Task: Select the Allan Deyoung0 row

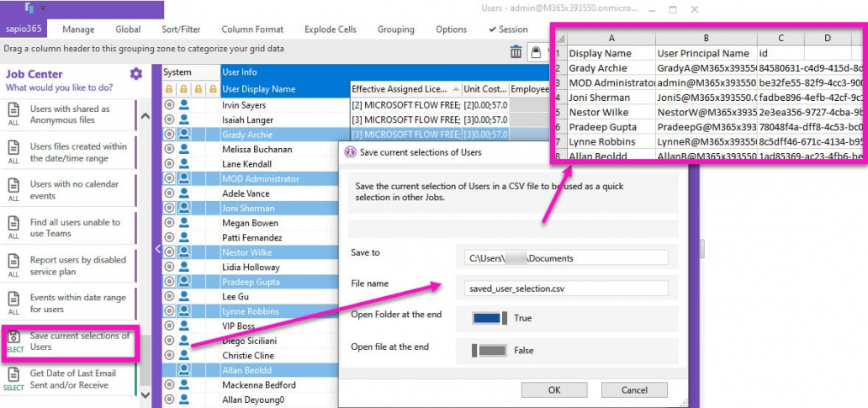Action: pyautogui.click(x=250, y=399)
